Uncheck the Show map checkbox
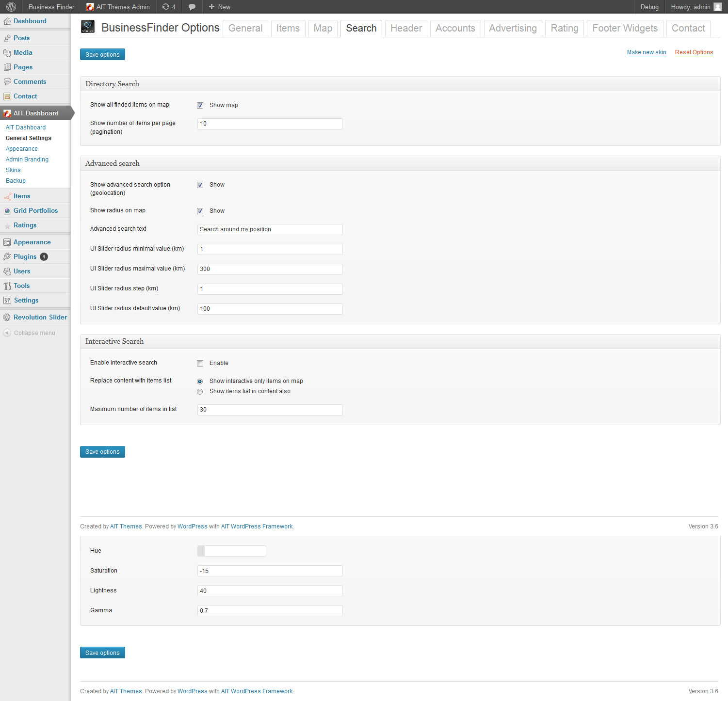728x701 pixels. coord(200,105)
